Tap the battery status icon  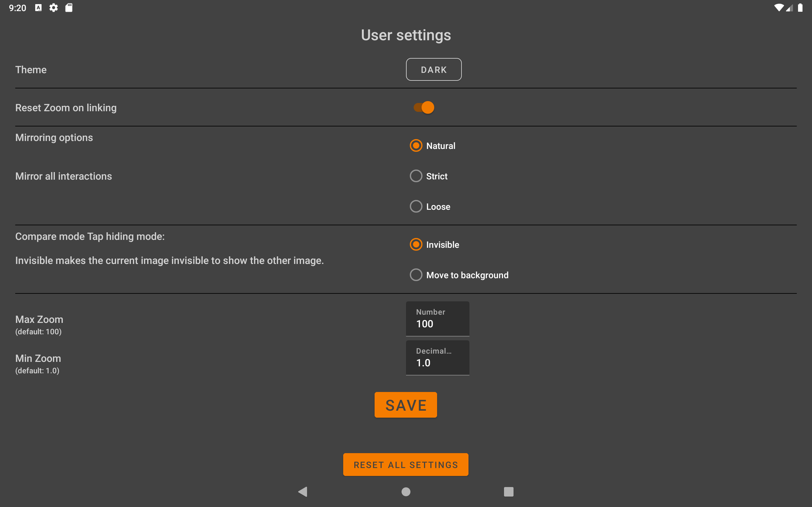pos(800,8)
